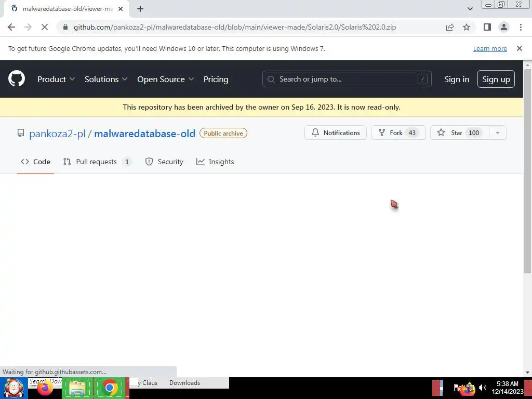Stop loading the page
The height and width of the screenshot is (399, 532).
[x=45, y=27]
